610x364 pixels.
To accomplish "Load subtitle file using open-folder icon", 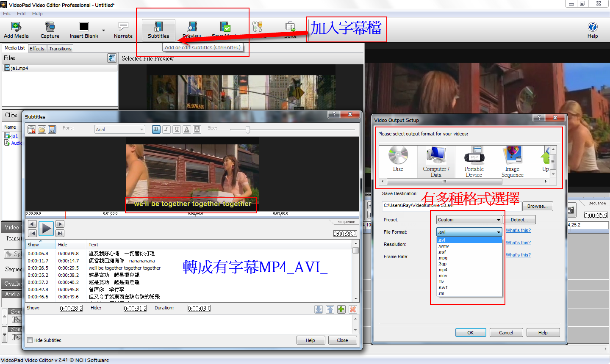I will point(42,130).
